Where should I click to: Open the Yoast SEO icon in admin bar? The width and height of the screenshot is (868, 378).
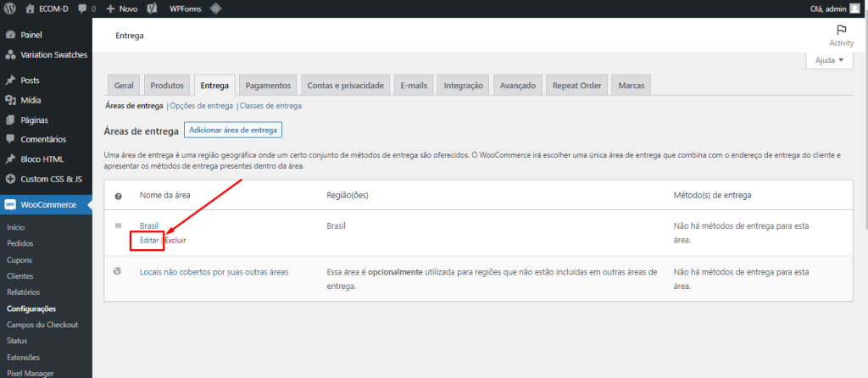point(153,8)
